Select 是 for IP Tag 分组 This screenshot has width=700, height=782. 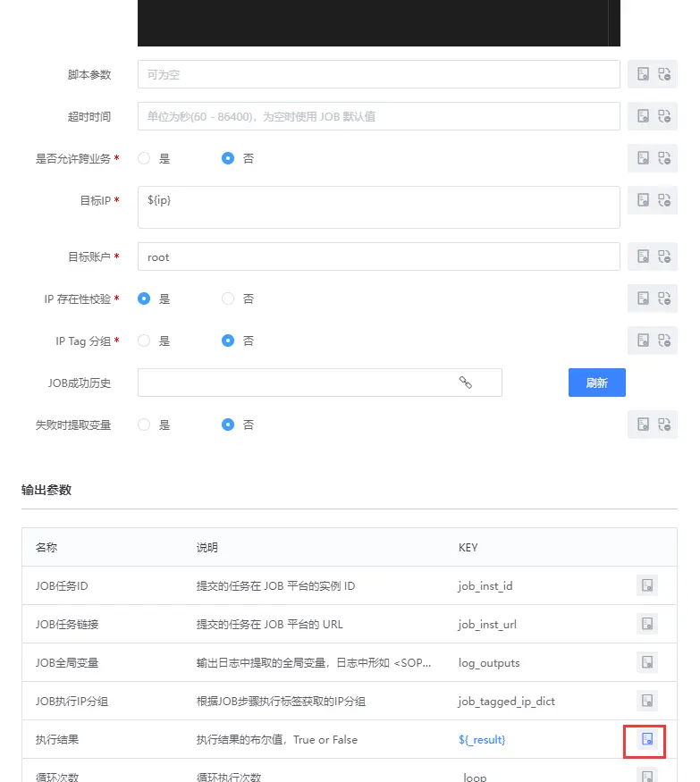click(144, 341)
